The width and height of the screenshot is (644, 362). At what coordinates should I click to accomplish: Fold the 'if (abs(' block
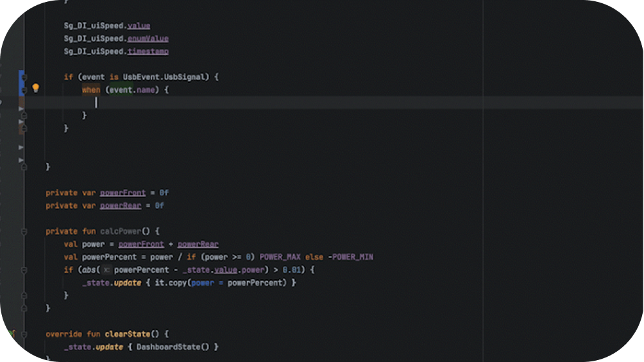coord(24,270)
